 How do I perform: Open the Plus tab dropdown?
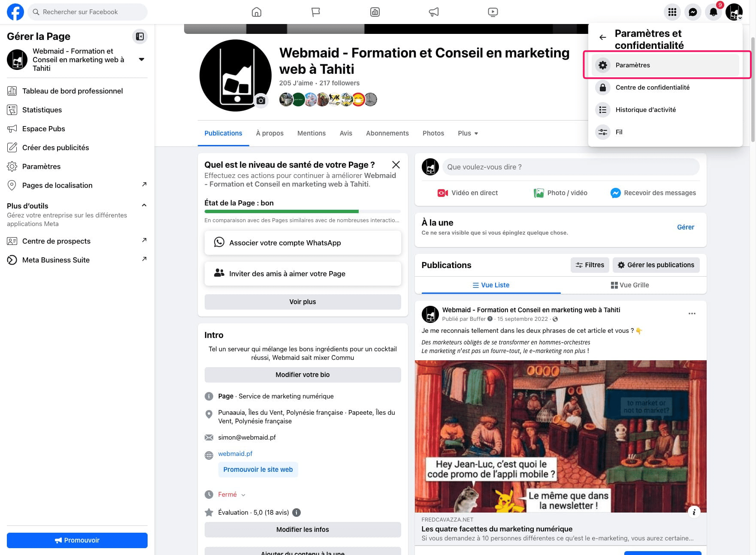click(468, 133)
